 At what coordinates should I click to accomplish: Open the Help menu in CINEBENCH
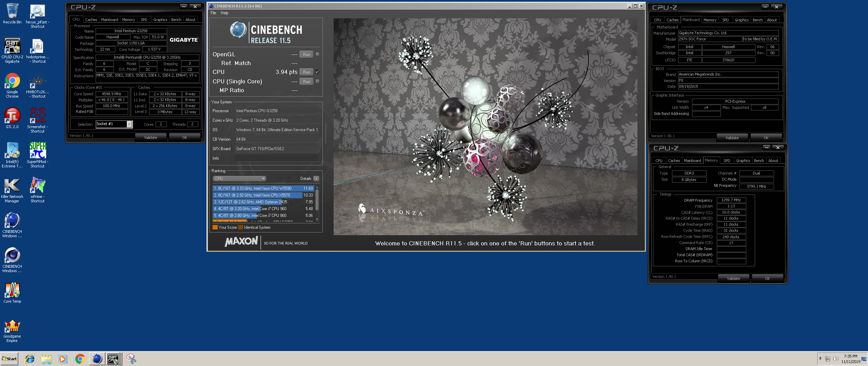pyautogui.click(x=224, y=13)
